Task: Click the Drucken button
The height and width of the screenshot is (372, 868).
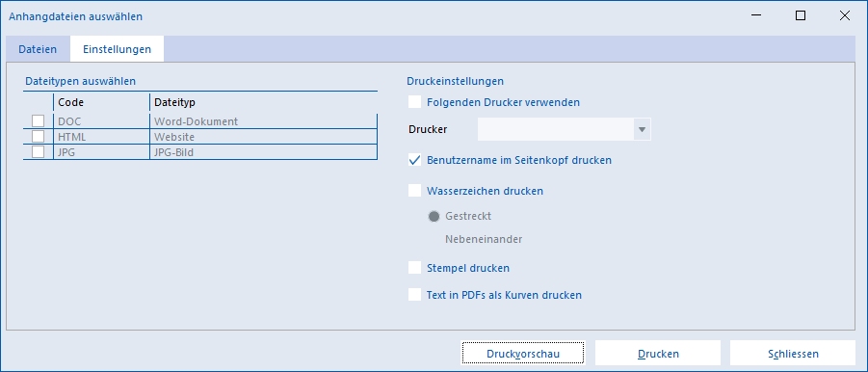Action: coord(658,354)
